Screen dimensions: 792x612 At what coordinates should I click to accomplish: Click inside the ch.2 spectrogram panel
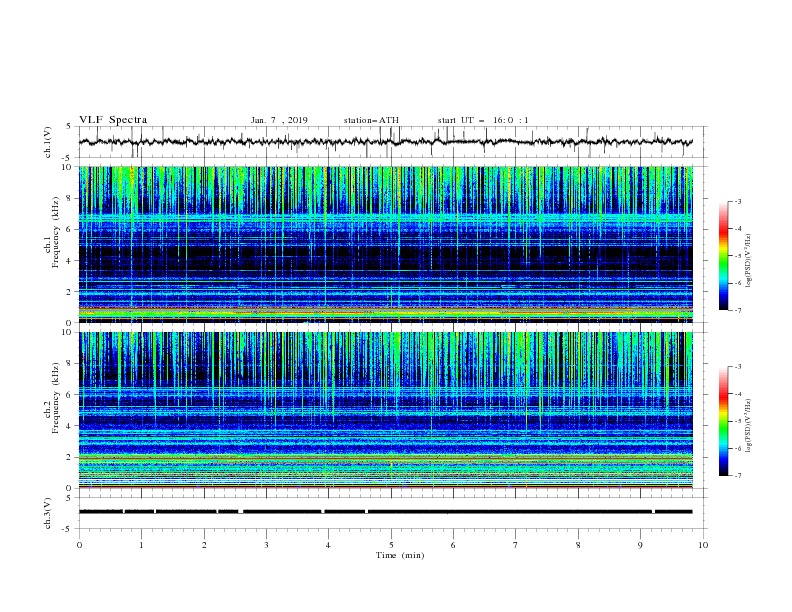[385, 410]
